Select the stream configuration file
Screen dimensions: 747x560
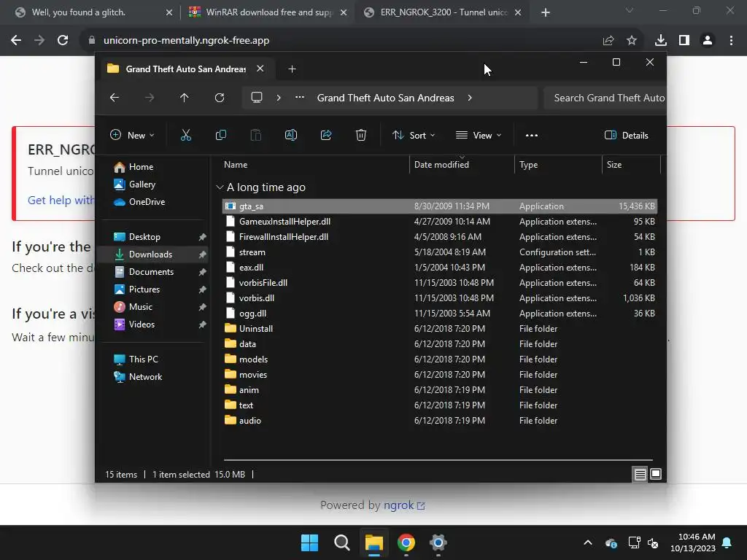440,252
